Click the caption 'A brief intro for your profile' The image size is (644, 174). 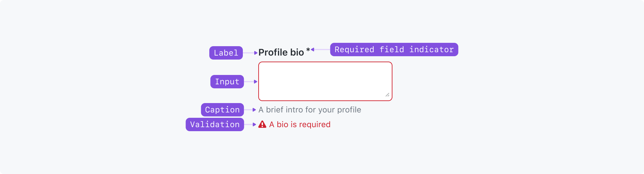[x=310, y=110]
